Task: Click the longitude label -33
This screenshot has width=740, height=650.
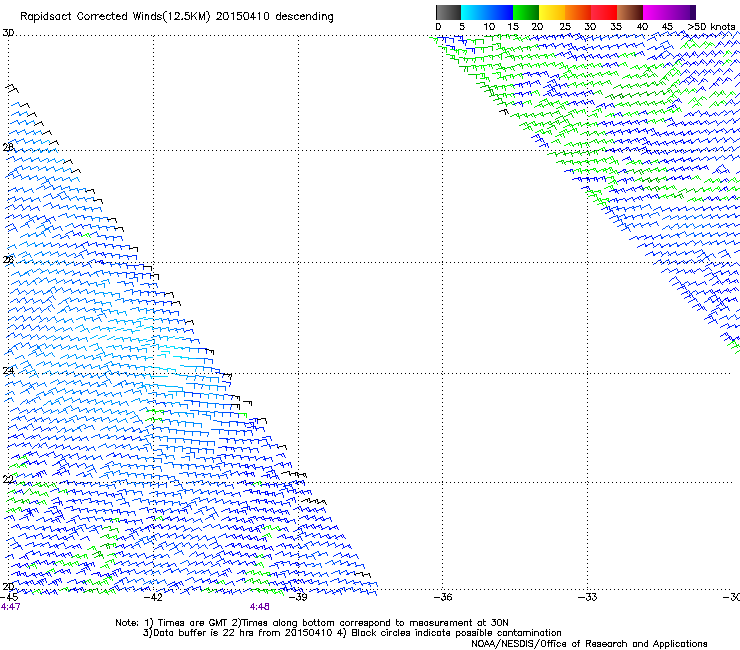Action: pos(588,597)
